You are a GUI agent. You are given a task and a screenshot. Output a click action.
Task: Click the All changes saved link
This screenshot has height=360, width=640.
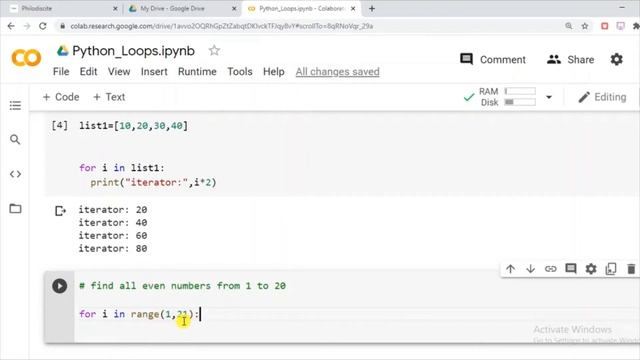pos(338,72)
